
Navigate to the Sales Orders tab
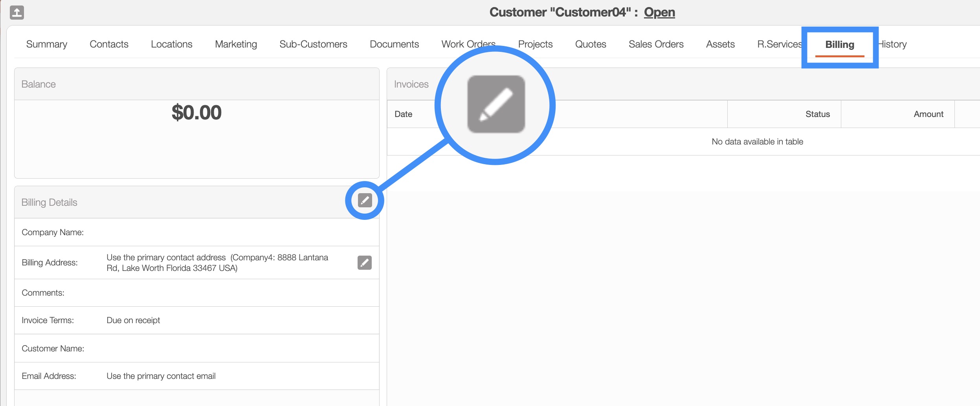click(x=656, y=44)
